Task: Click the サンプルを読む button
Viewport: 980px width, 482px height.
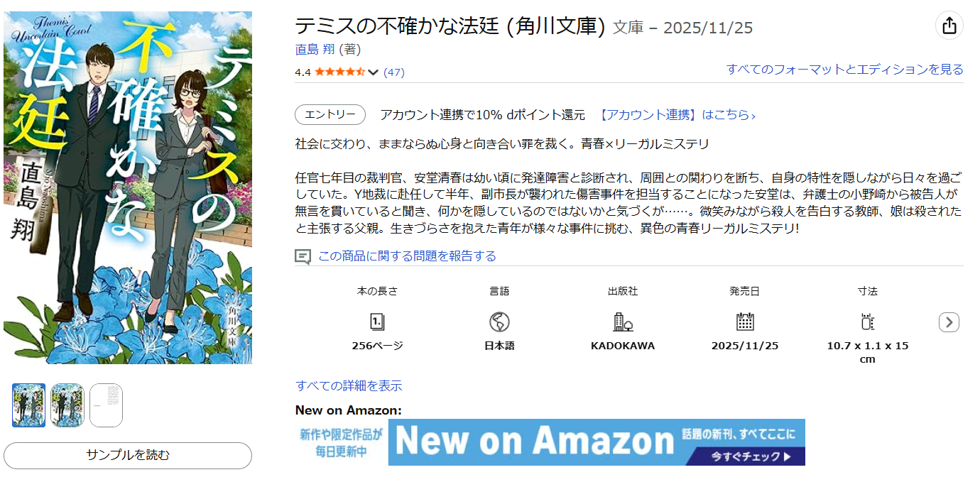Action: [x=128, y=455]
